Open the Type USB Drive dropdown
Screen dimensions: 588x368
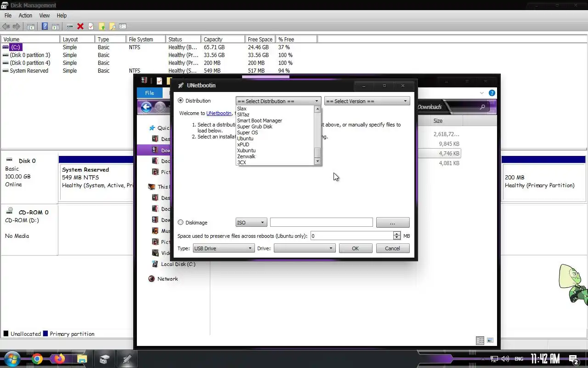pyautogui.click(x=223, y=248)
